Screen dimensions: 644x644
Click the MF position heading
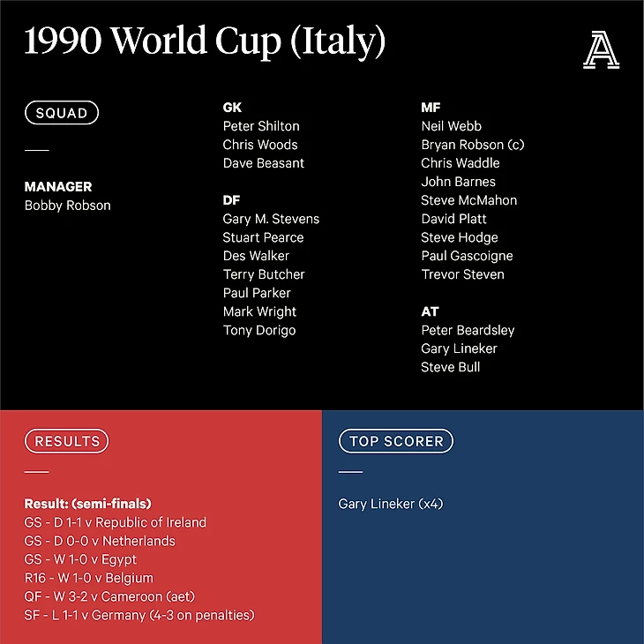tap(431, 108)
